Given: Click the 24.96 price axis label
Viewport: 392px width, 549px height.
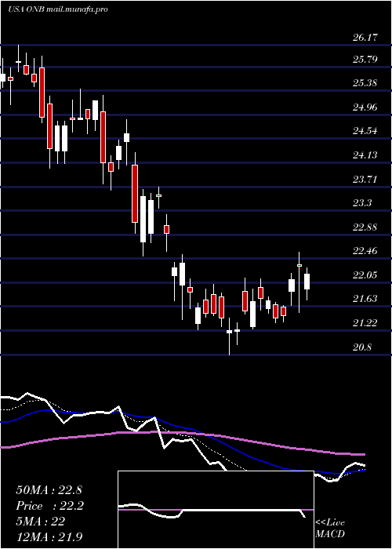Looking at the screenshot, I should (x=365, y=107).
